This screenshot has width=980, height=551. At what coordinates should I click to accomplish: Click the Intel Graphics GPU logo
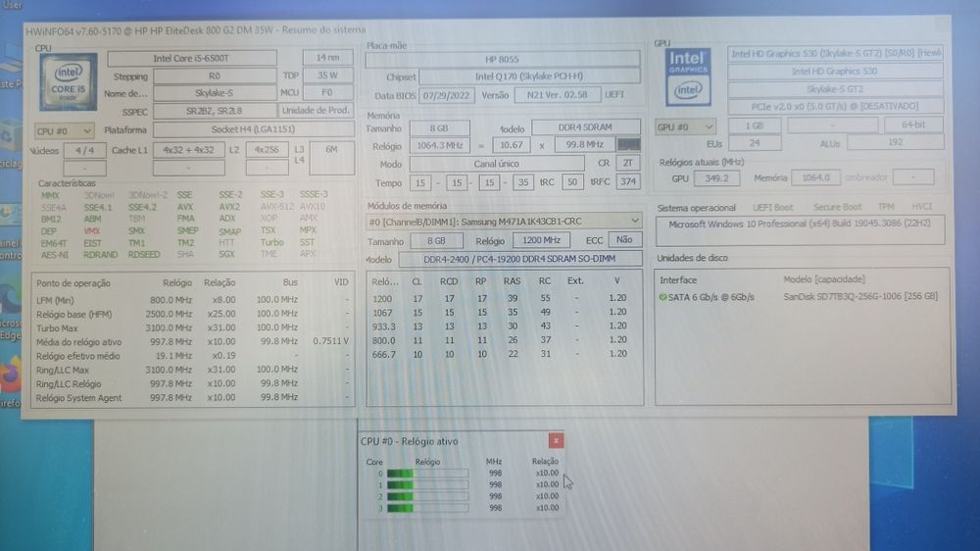pos(688,76)
